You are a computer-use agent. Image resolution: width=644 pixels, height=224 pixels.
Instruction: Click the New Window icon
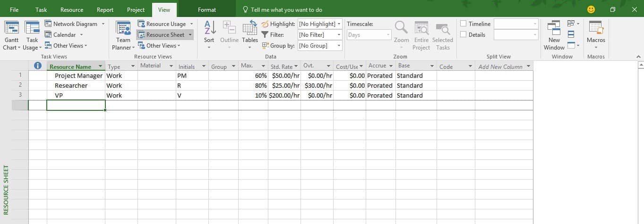(x=554, y=28)
